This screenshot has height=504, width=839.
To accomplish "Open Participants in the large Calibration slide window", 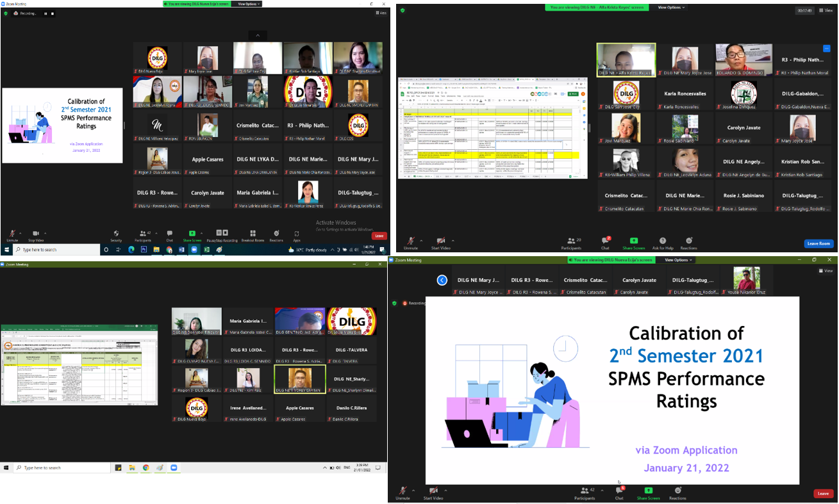I will 585,493.
